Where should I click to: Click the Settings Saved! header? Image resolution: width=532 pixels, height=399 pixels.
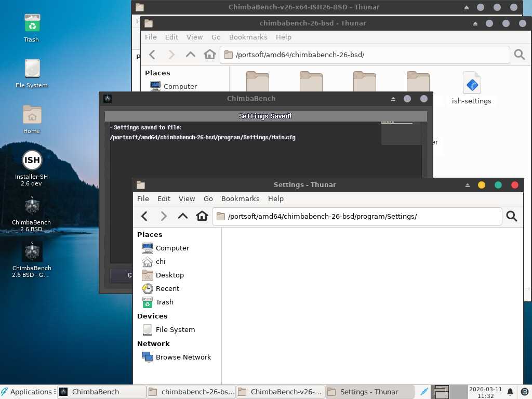click(265, 116)
